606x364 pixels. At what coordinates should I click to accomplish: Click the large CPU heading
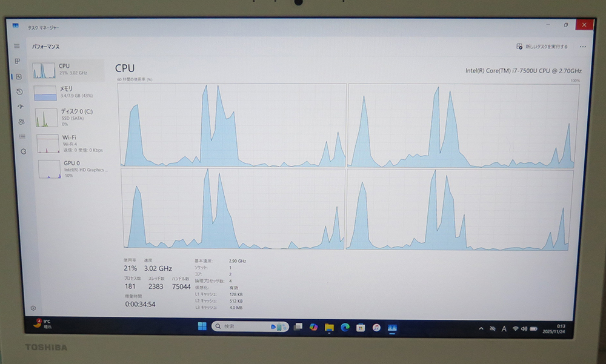[x=125, y=68]
